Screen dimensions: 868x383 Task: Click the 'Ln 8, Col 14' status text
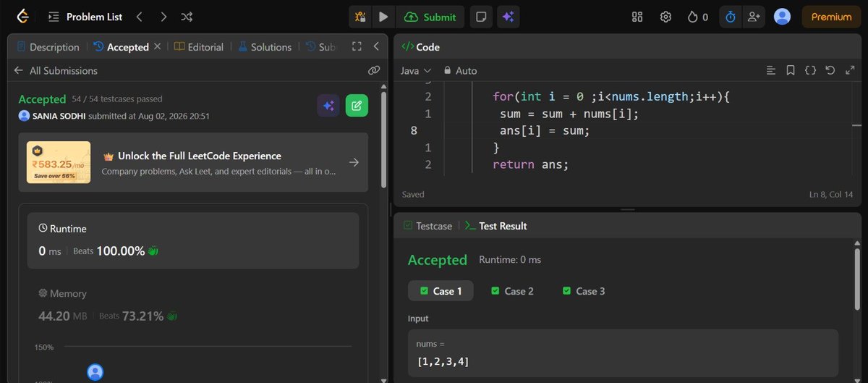(833, 195)
